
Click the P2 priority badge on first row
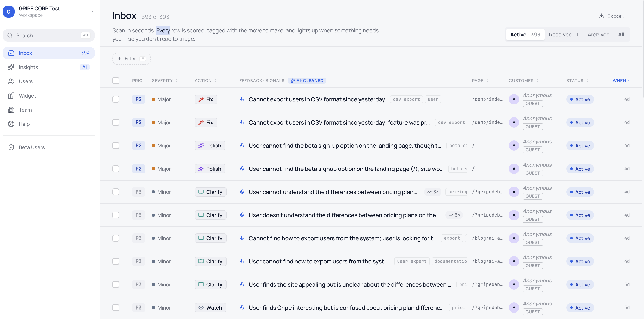(139, 99)
